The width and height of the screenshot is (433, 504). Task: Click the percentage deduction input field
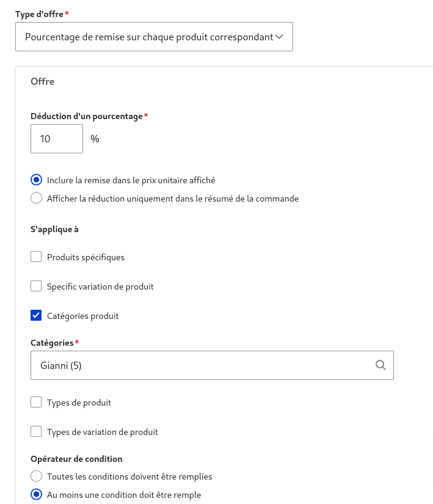[56, 139]
